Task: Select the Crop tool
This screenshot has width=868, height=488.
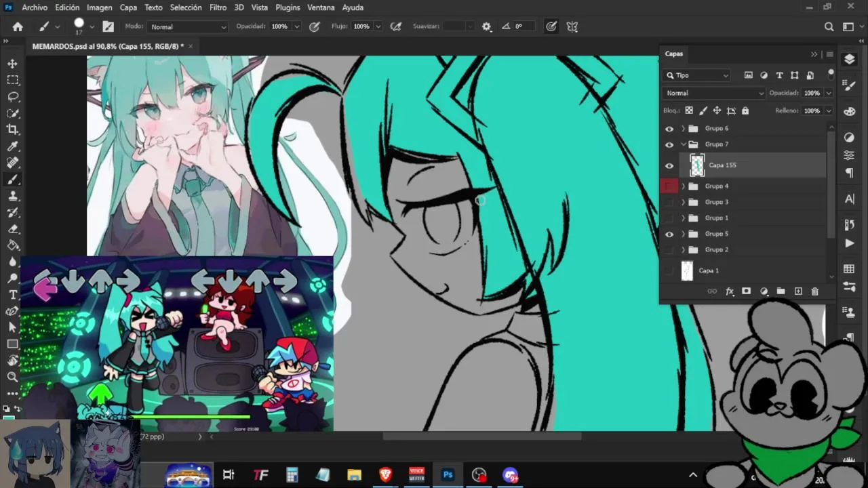Action: click(x=13, y=129)
